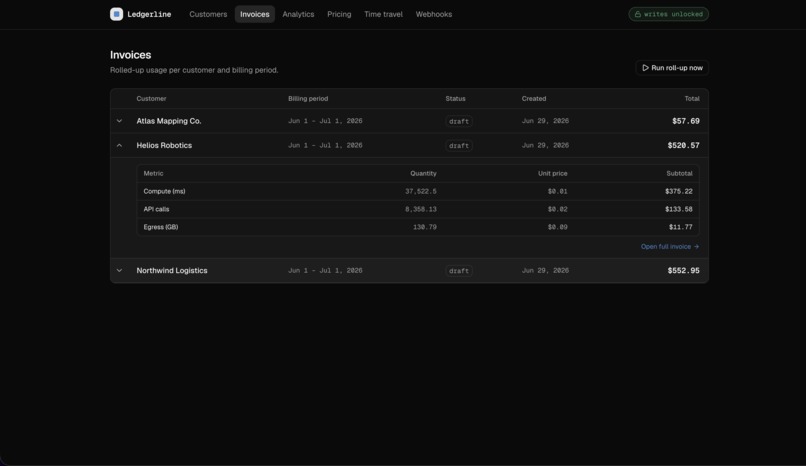Click the Atlas Mapping Co. customer name
Screen dimensions: 806x466
pyautogui.click(x=169, y=121)
